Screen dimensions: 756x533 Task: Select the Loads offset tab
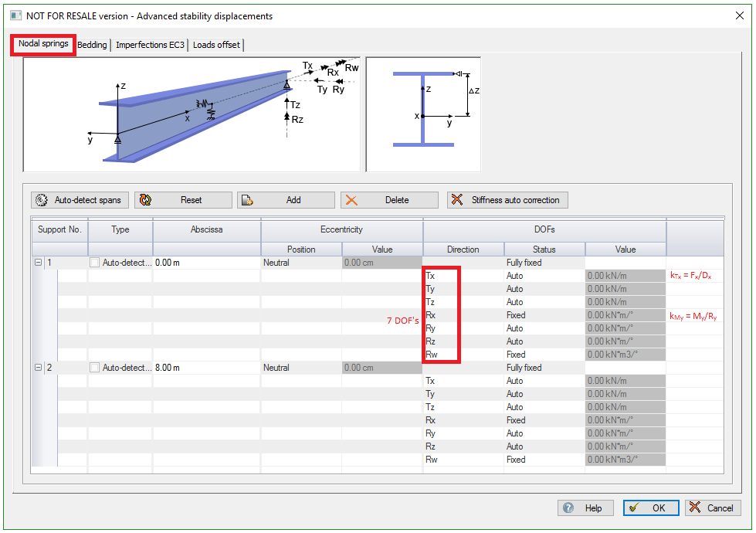[x=216, y=45]
